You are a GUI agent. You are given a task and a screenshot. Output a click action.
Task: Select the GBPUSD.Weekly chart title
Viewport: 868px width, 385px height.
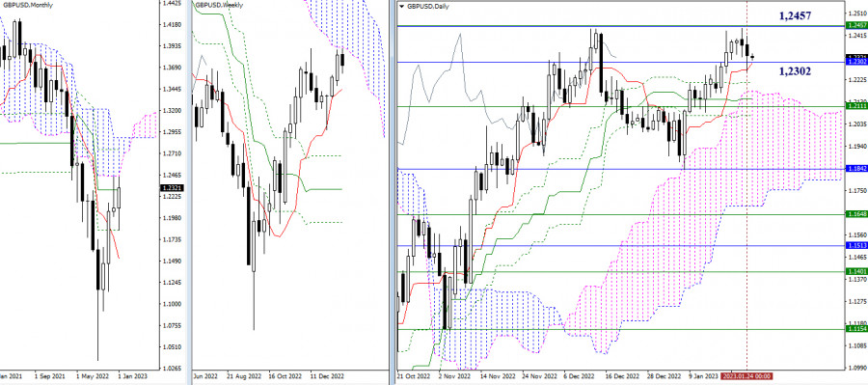point(218,5)
